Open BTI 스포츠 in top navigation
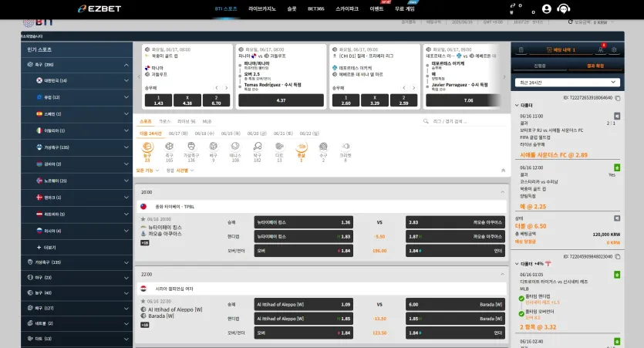This screenshot has width=644, height=348. click(x=226, y=8)
